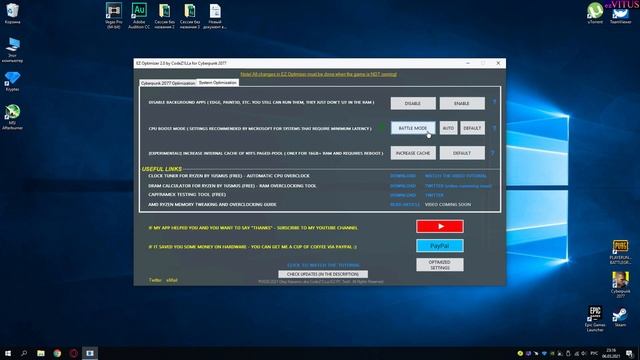Open help for CPU boost mode
Viewport: 640px width, 360px height.
pos(494,128)
